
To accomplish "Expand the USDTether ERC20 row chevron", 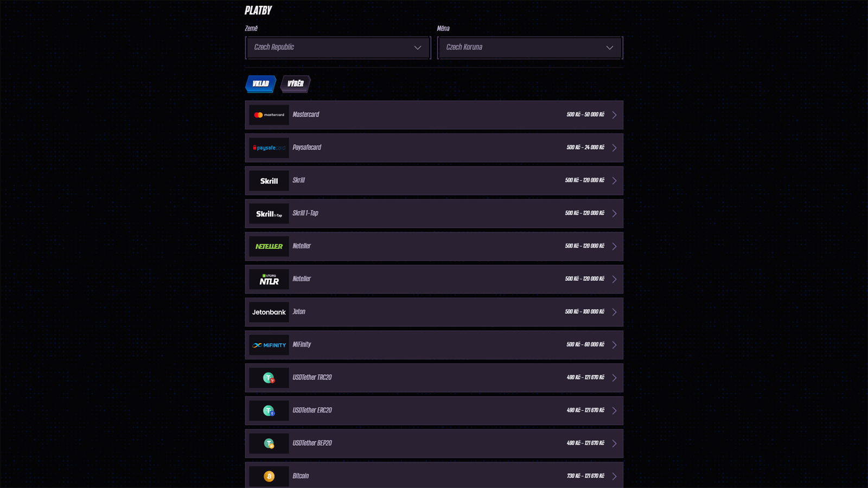I will (x=614, y=411).
